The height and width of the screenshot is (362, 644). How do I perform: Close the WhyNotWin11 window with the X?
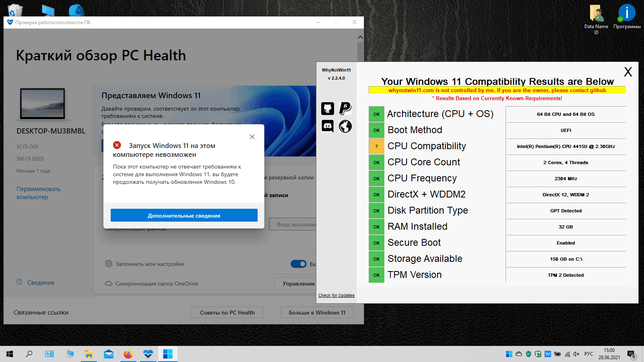(x=628, y=72)
